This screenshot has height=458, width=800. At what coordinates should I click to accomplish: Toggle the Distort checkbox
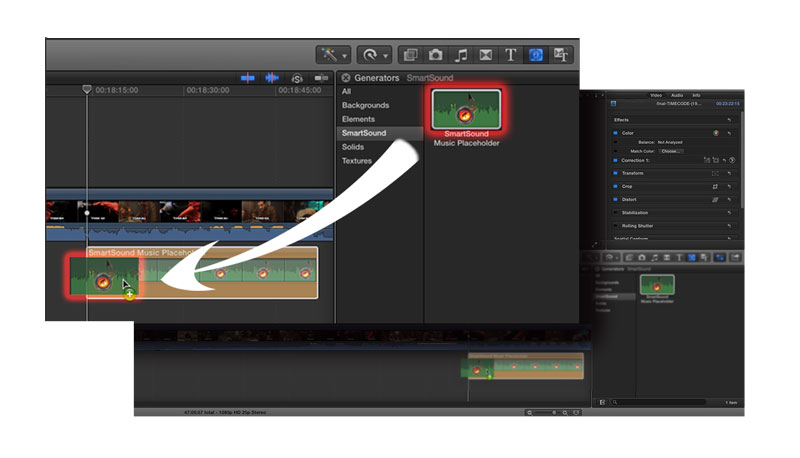point(615,199)
